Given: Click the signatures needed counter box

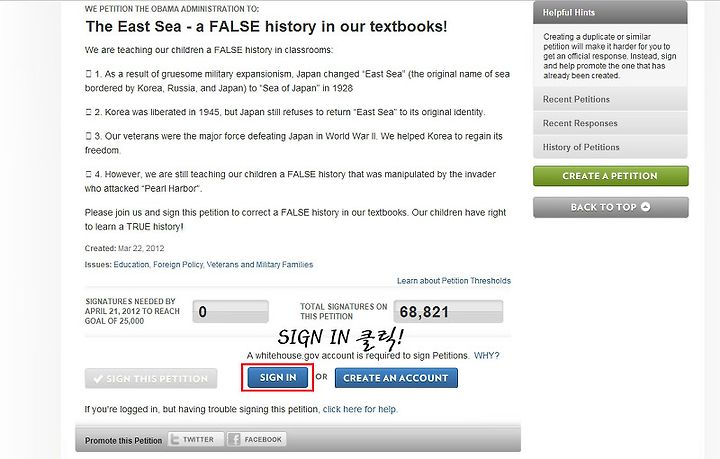Looking at the screenshot, I should pos(231,312).
